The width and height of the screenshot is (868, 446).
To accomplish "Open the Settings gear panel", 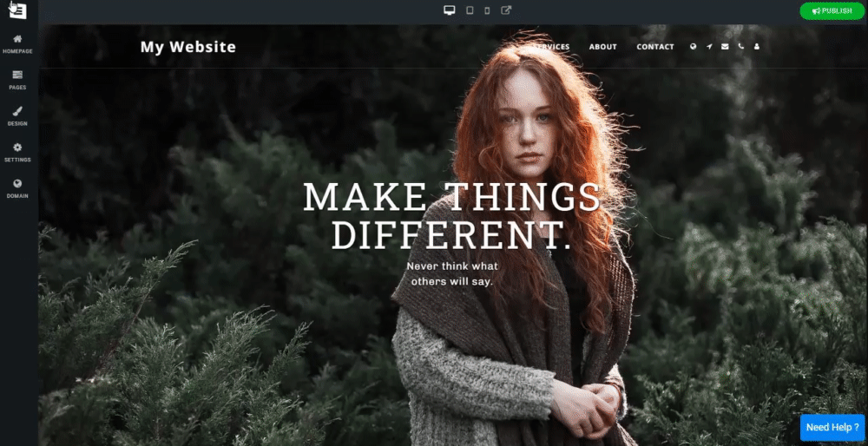I will [x=17, y=153].
